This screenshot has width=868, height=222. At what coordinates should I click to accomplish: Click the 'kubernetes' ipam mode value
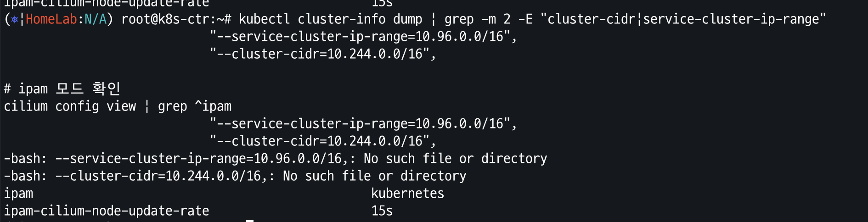[x=408, y=194]
